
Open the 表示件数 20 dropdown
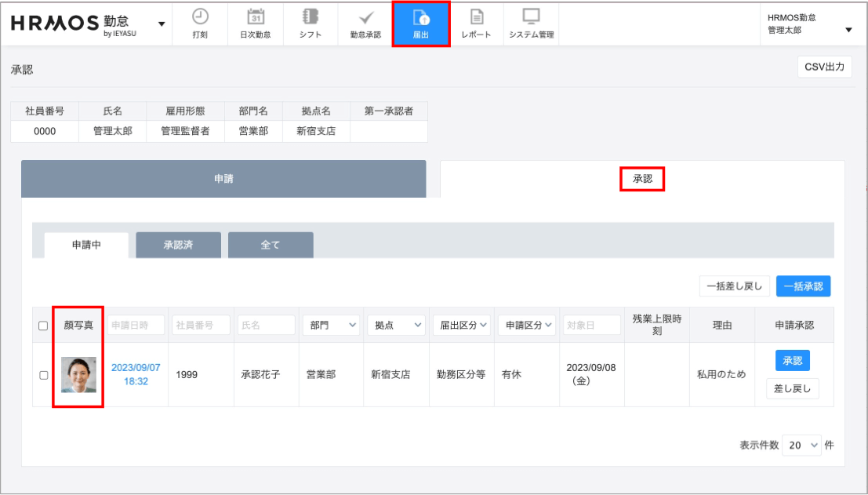tap(803, 445)
